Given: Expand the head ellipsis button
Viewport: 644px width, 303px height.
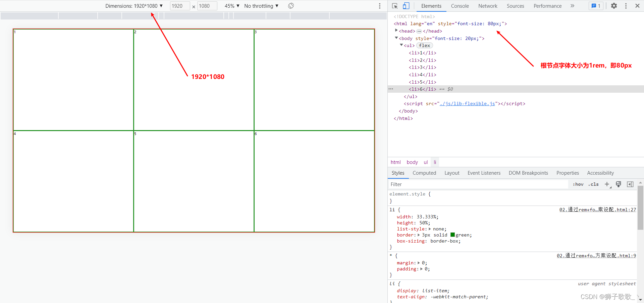Looking at the screenshot, I should [x=419, y=31].
